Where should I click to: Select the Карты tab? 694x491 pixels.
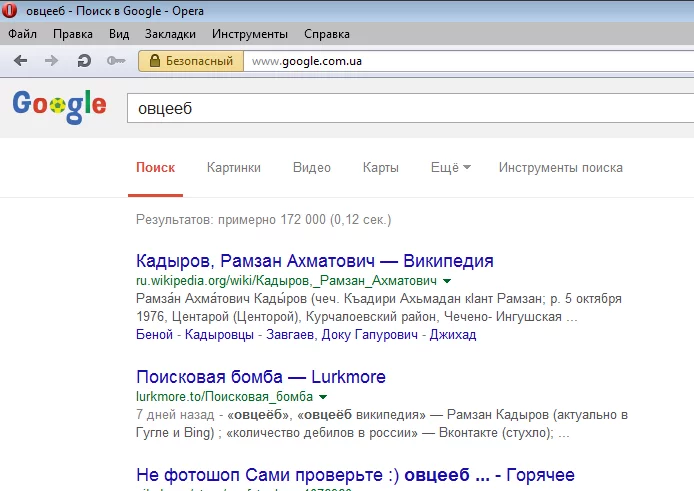coord(380,168)
